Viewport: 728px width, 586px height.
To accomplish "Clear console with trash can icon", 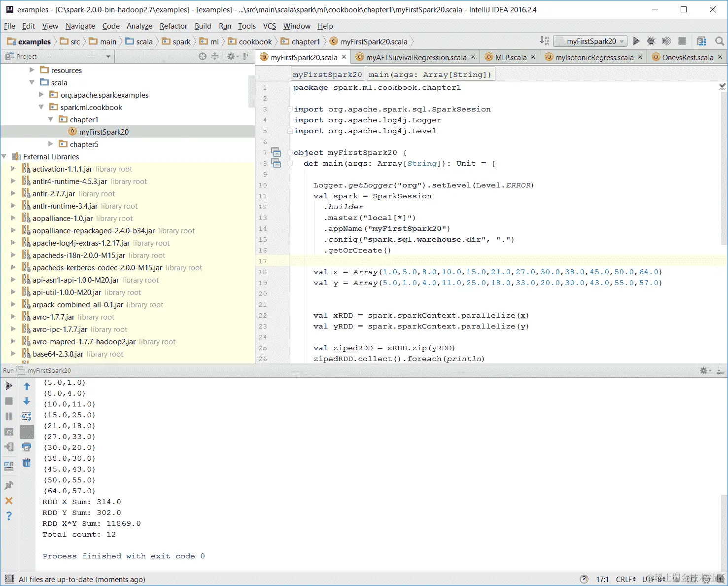I will pyautogui.click(x=27, y=462).
